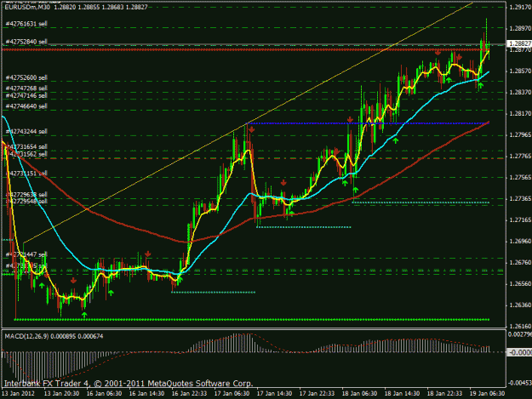This screenshot has height=399, width=532.
Task: Click the '18 Jan 22:33' time axis label
Action: (x=444, y=394)
